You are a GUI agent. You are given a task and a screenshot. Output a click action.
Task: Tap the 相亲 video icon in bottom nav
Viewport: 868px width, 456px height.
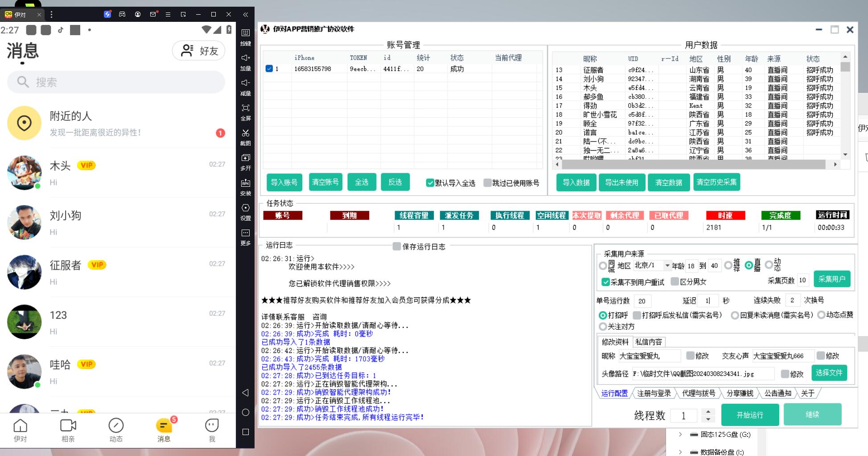tap(68, 426)
